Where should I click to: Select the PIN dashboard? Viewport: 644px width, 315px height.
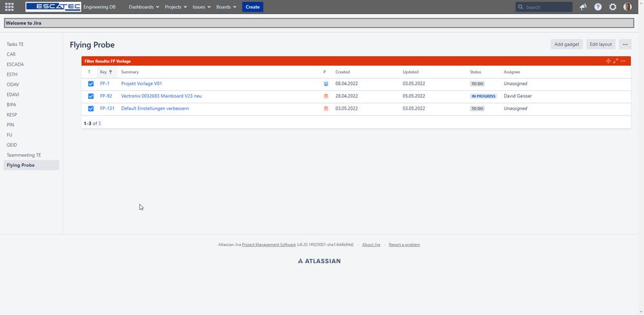click(x=31, y=125)
